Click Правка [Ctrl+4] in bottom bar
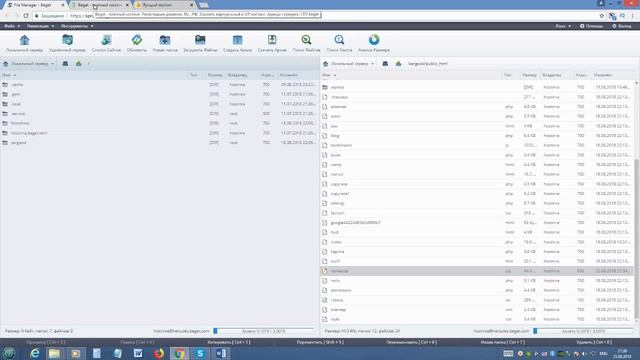Screen dimensions: 640x360 [137, 342]
